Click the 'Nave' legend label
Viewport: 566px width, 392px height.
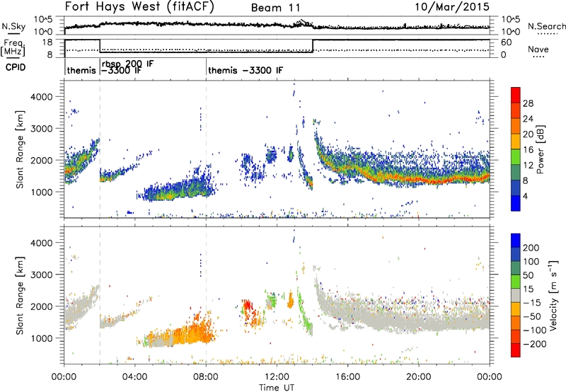click(x=538, y=49)
